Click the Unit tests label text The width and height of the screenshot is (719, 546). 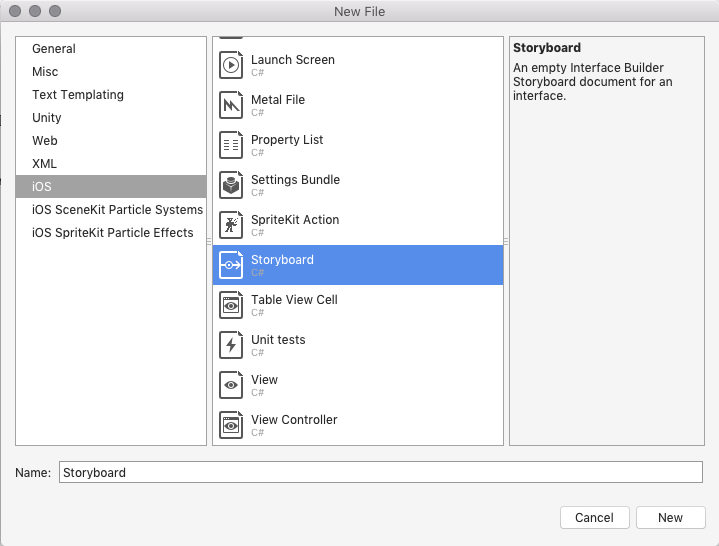pyautogui.click(x=278, y=340)
